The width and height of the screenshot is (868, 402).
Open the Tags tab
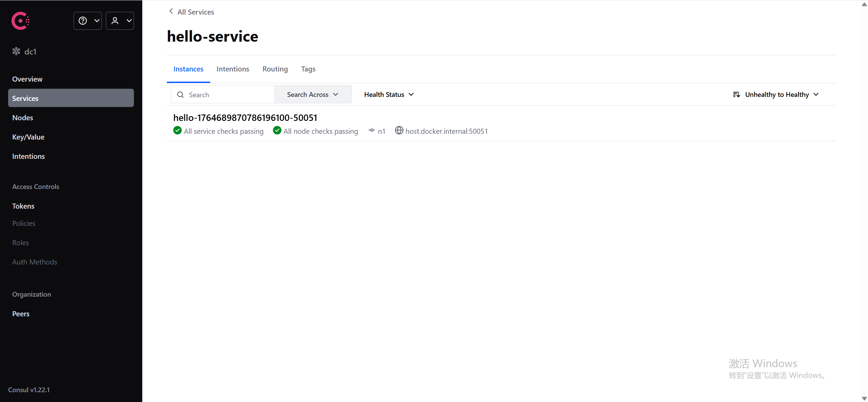click(x=308, y=69)
